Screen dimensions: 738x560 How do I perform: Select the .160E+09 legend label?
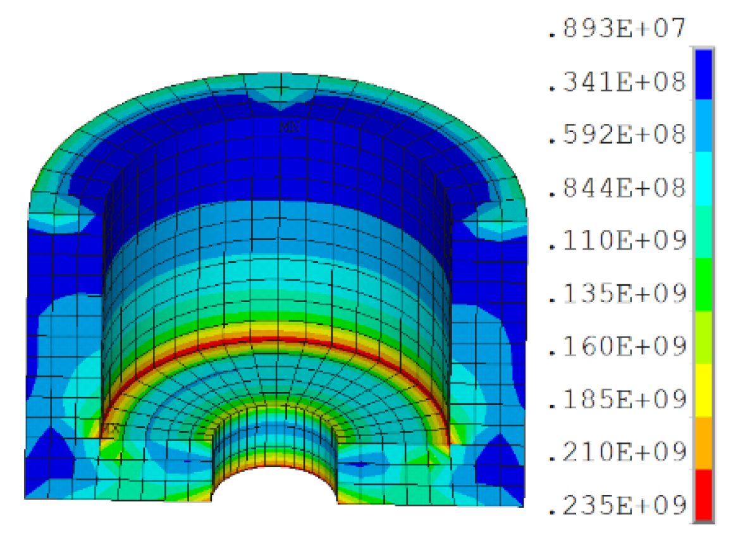click(x=617, y=346)
